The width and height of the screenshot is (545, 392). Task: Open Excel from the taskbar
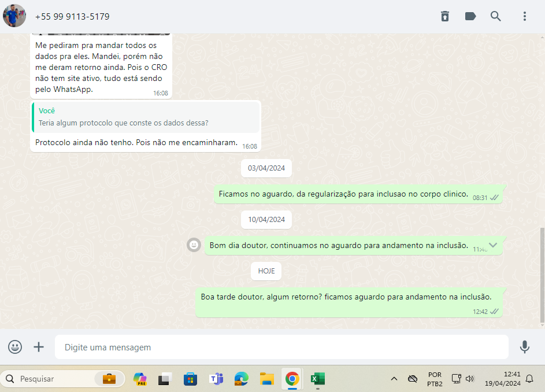point(318,379)
